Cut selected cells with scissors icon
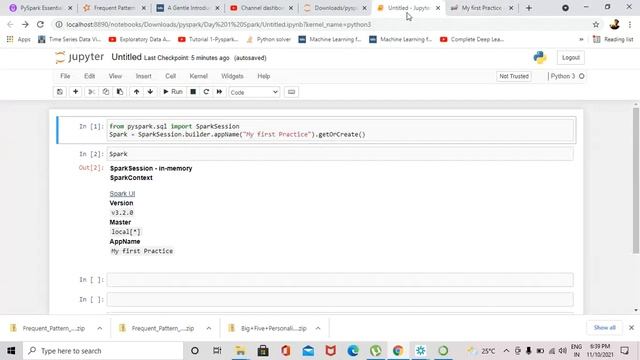This screenshot has height=360, width=640. click(x=91, y=92)
